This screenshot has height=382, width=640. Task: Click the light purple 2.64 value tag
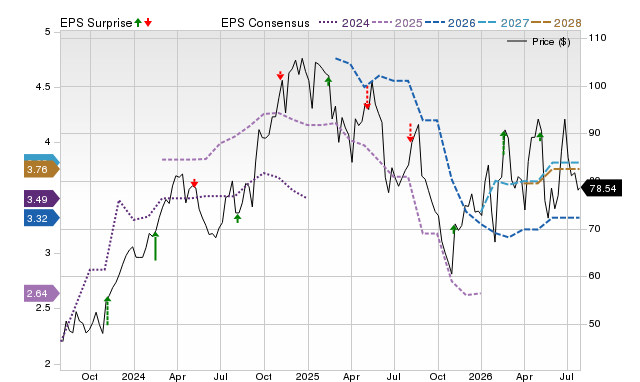tap(42, 293)
